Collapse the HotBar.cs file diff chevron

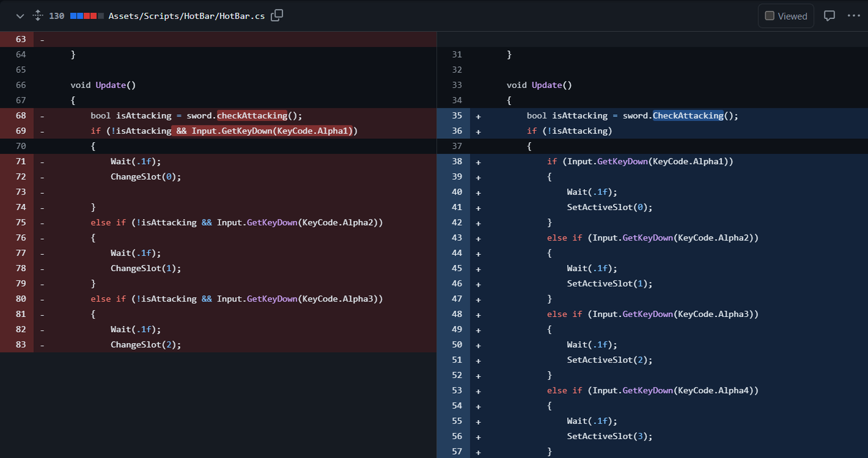[20, 16]
